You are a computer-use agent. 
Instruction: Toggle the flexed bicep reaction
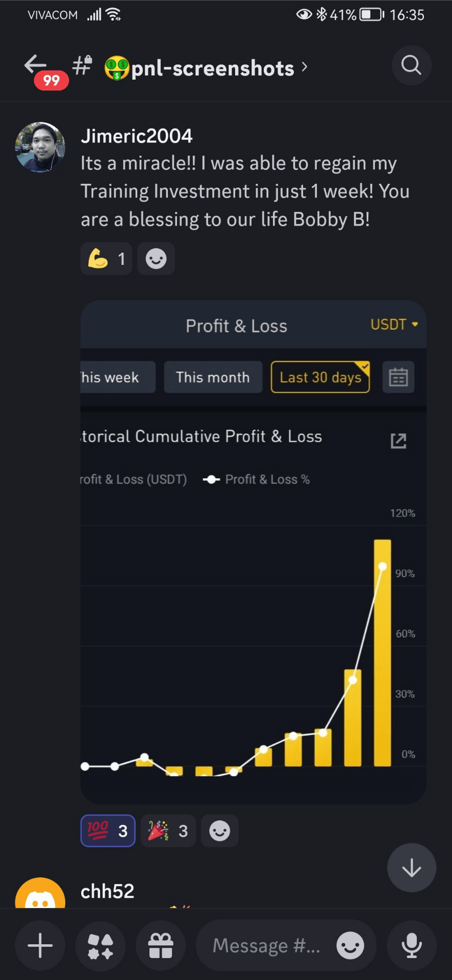point(106,259)
